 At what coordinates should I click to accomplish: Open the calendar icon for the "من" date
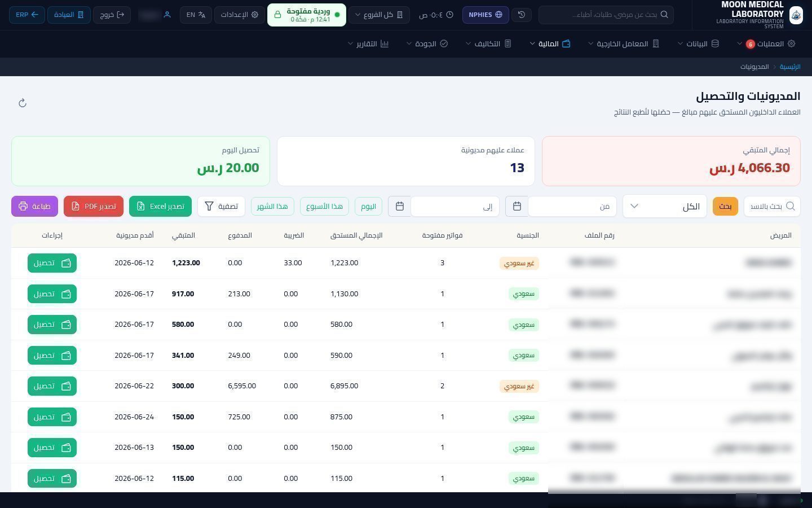pyautogui.click(x=517, y=207)
